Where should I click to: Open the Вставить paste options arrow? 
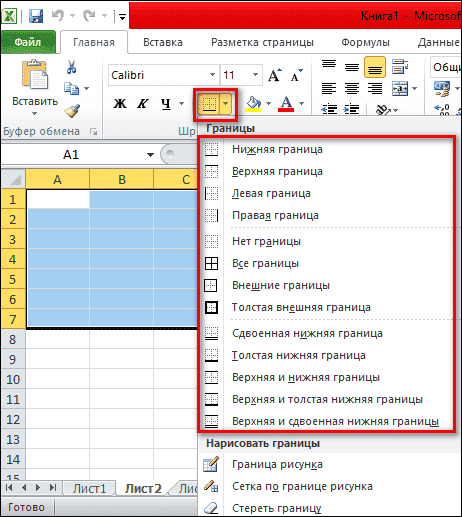pos(35,114)
